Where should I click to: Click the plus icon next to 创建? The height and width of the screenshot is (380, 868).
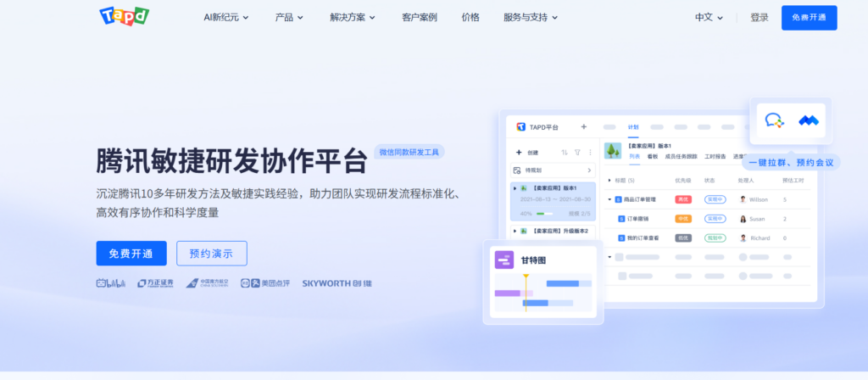click(x=519, y=153)
